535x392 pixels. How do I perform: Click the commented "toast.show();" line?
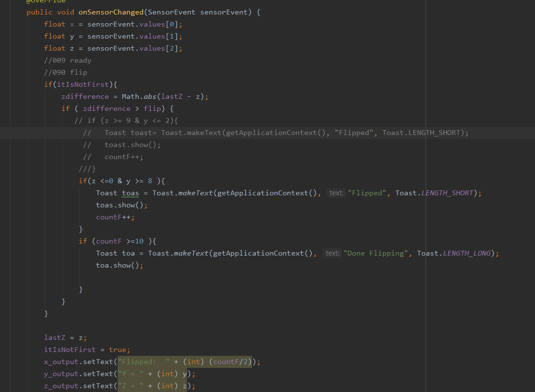pos(122,145)
